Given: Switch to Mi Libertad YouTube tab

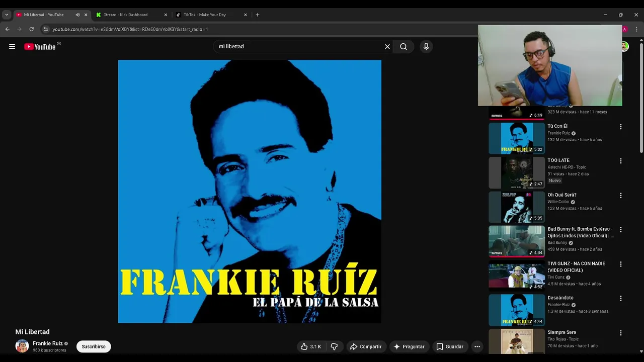Looking at the screenshot, I should 44,15.
